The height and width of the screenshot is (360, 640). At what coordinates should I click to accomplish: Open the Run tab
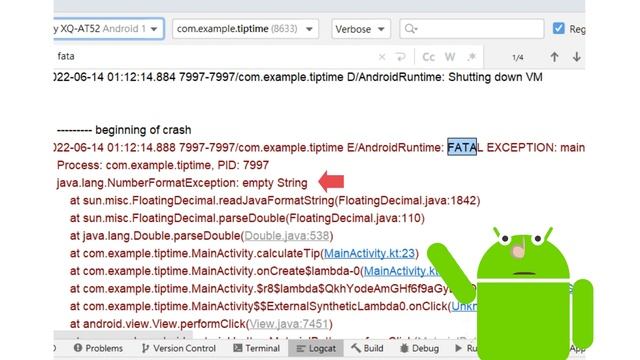pyautogui.click(x=466, y=348)
